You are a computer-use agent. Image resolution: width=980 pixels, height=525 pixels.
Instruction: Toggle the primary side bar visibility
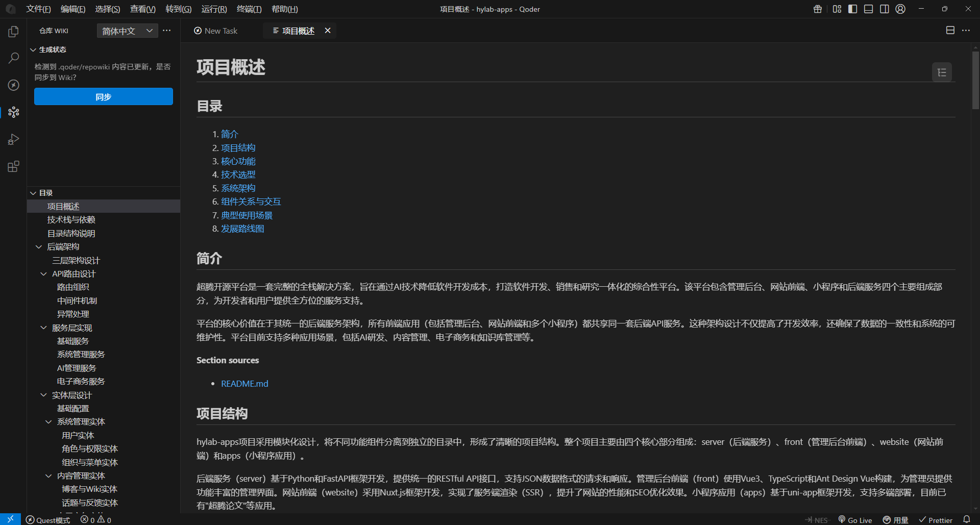(x=852, y=9)
